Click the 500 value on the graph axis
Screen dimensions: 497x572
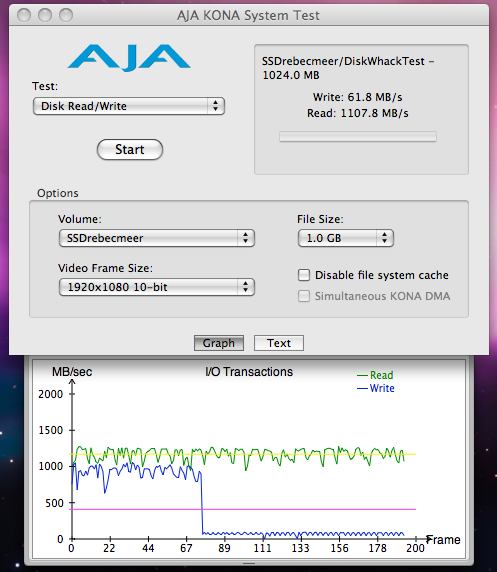click(54, 503)
